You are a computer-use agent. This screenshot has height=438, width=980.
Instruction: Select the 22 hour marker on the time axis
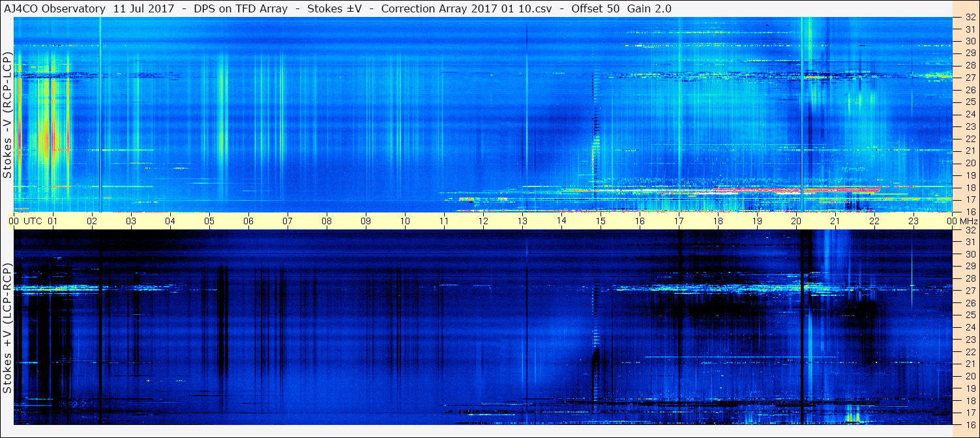pos(874,221)
